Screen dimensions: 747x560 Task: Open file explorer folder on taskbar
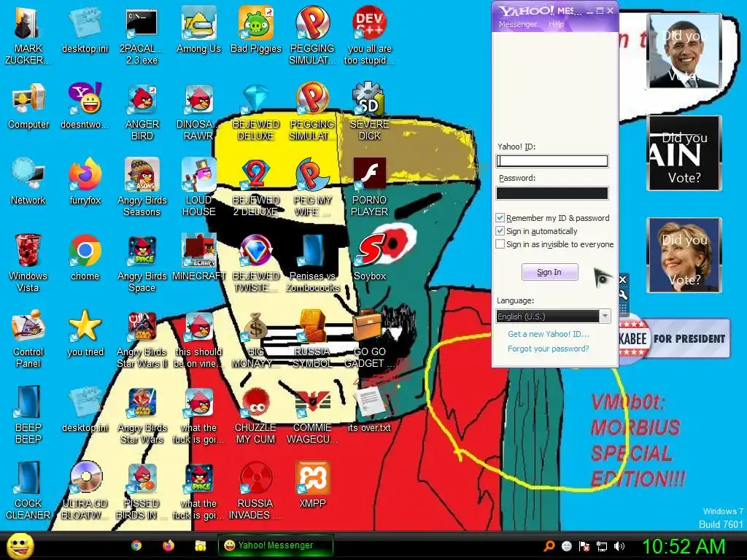200,545
